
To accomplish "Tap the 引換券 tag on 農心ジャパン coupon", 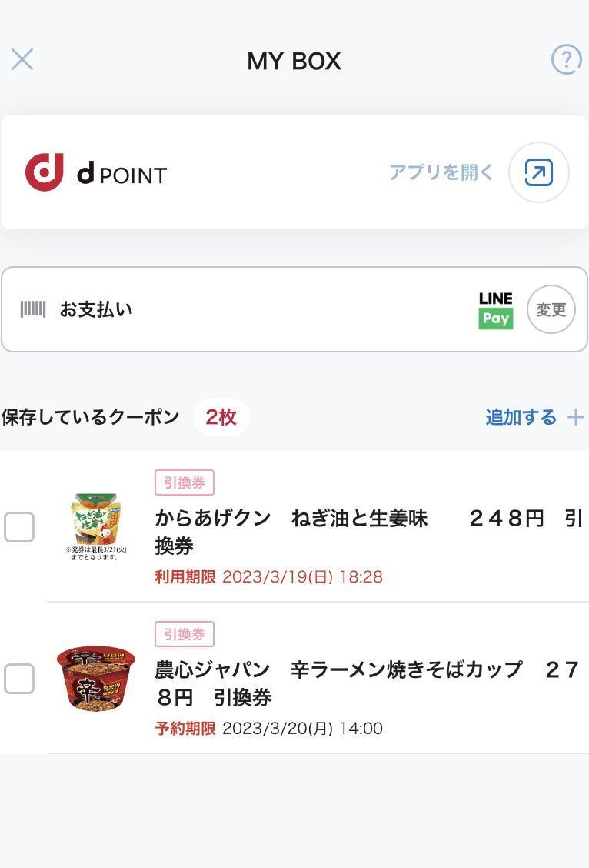I will coord(185,634).
